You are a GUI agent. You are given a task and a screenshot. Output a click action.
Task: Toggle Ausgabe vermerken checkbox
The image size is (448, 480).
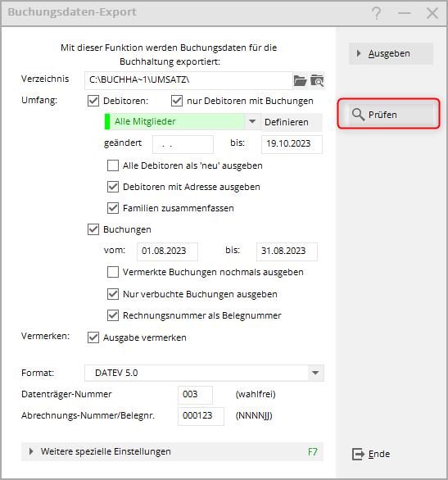(x=93, y=337)
